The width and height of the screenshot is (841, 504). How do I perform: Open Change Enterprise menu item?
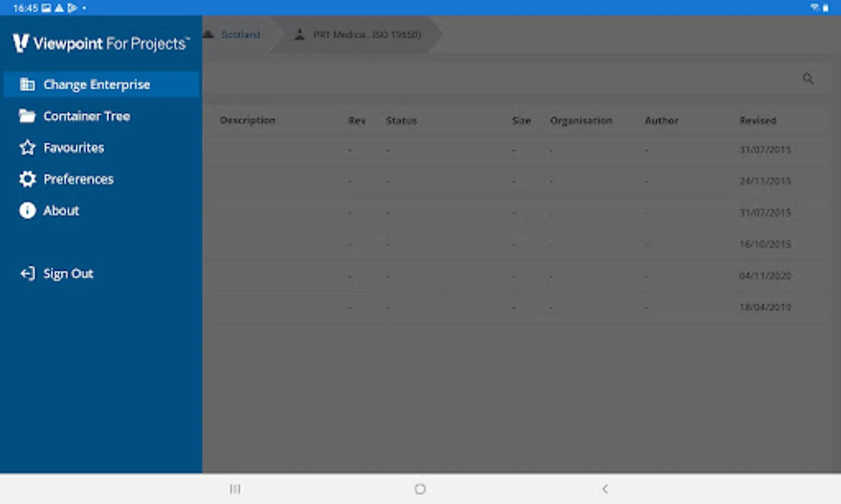coord(101,85)
